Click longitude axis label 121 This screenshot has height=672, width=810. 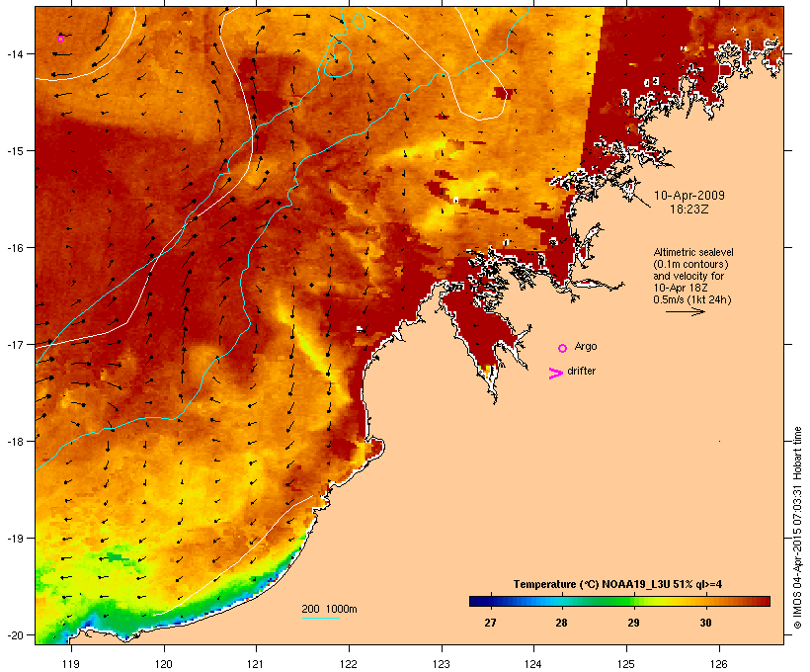tap(256, 664)
